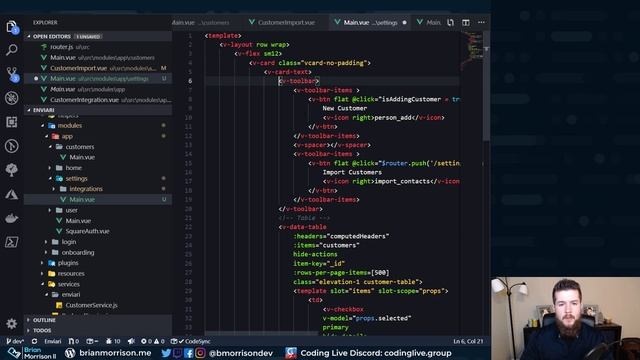Viewport: 640px width, 360px height.
Task: Open the Manage gear icon
Action: [12, 324]
